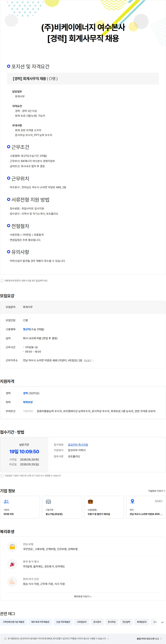Click the 편의·여가·건강 benefits icon
Screen dimensions: 166x644
tap(12, 581)
